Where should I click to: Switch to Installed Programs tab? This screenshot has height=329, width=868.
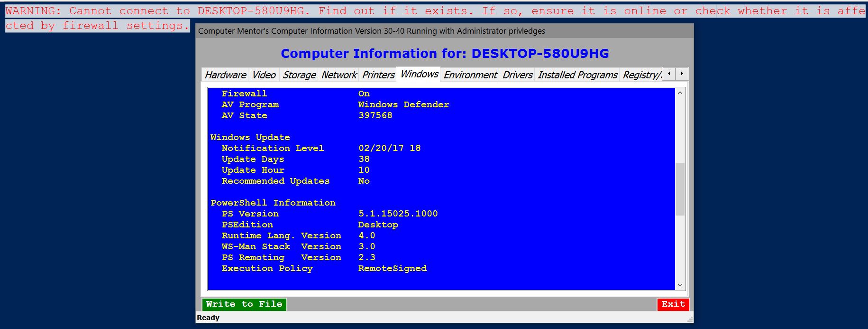577,75
